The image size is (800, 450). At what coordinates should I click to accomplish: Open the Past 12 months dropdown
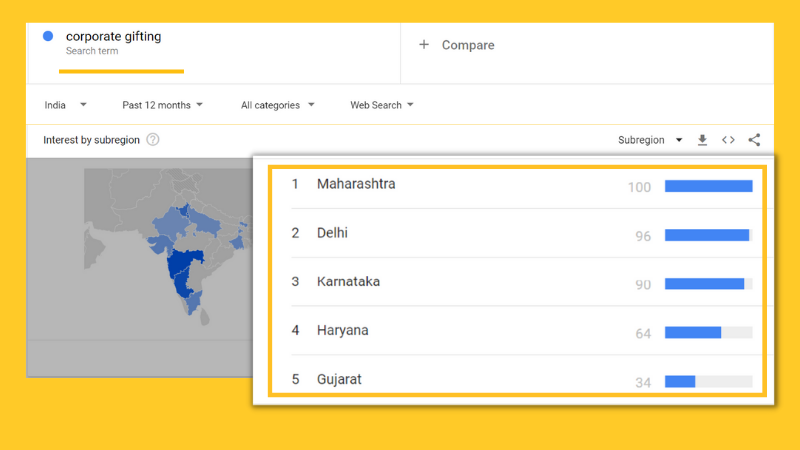(x=162, y=105)
